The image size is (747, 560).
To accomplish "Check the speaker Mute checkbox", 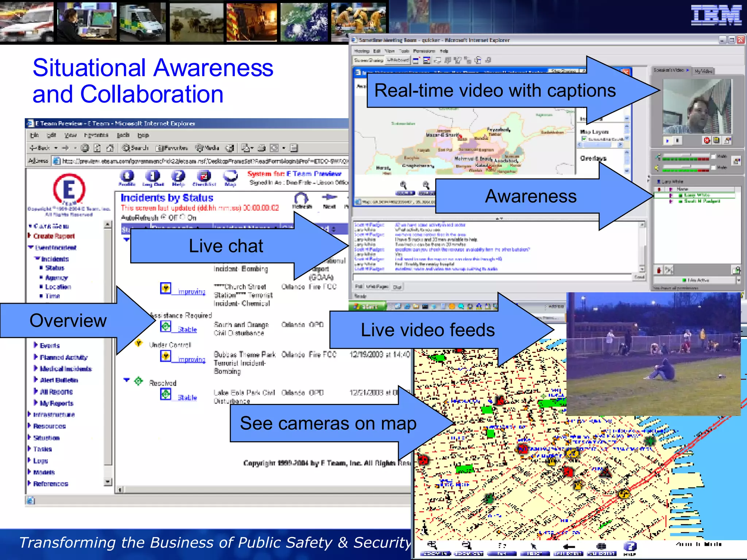I will coord(713,167).
